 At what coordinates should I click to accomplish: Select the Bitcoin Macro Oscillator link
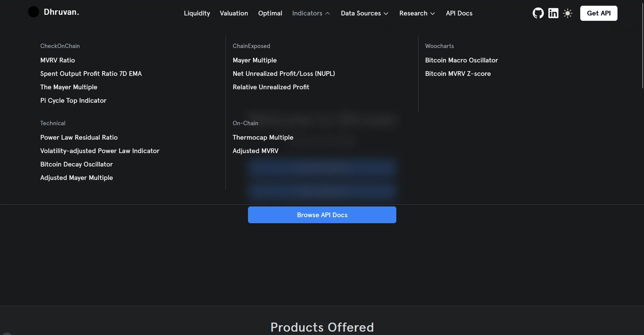[x=461, y=60]
